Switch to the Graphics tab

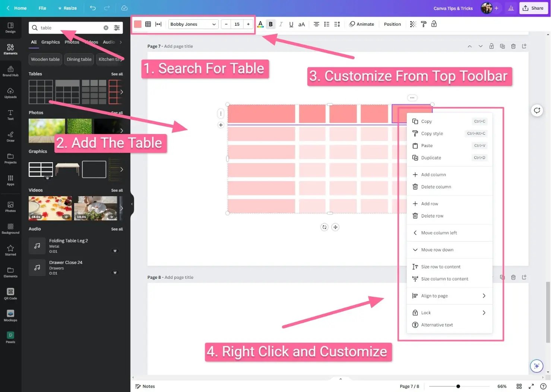click(50, 42)
